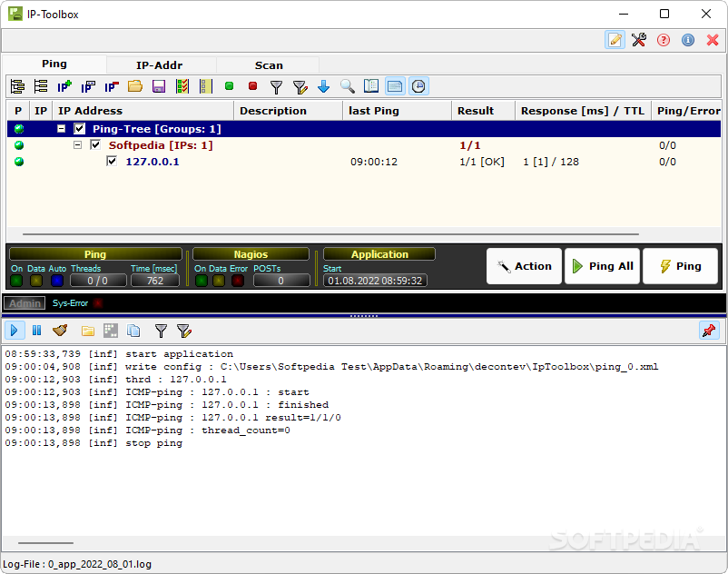Screen dimensions: 728x574
Task: Click the red X exit icon in top toolbar
Action: [x=713, y=40]
